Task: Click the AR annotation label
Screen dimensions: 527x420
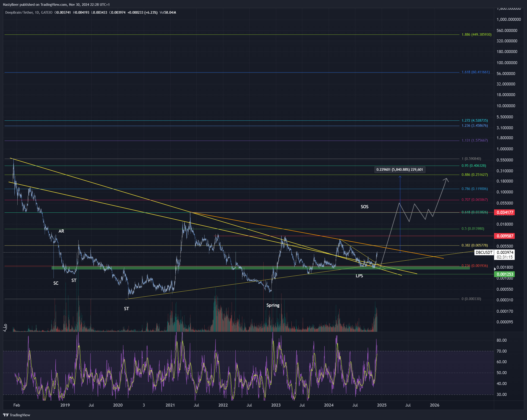Action: pyautogui.click(x=61, y=231)
